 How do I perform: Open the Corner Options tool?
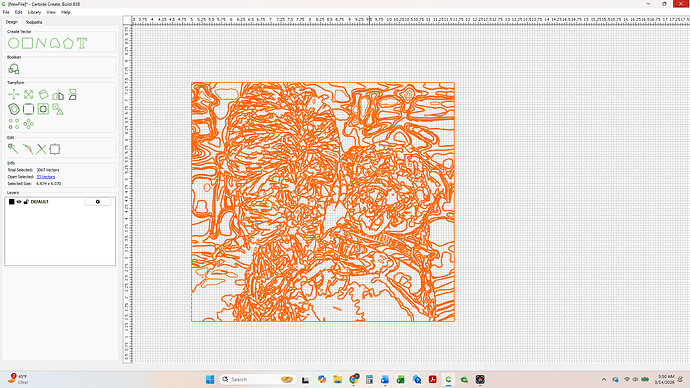29,109
